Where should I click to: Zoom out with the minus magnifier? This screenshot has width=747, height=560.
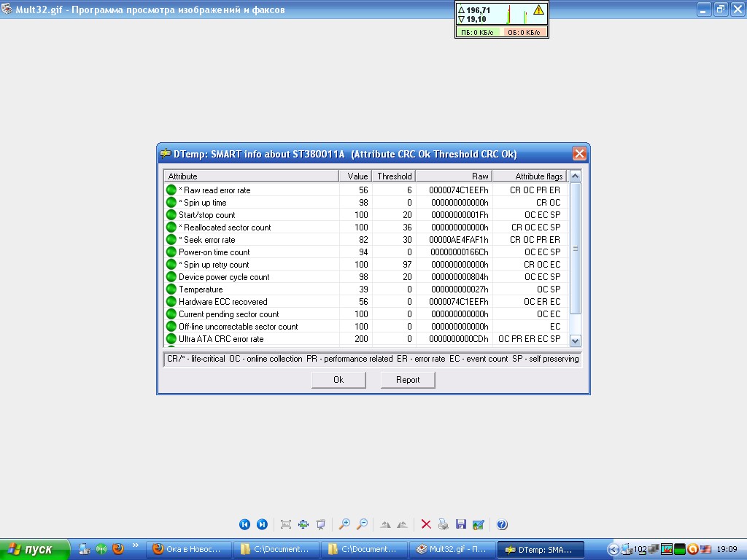pos(362,524)
